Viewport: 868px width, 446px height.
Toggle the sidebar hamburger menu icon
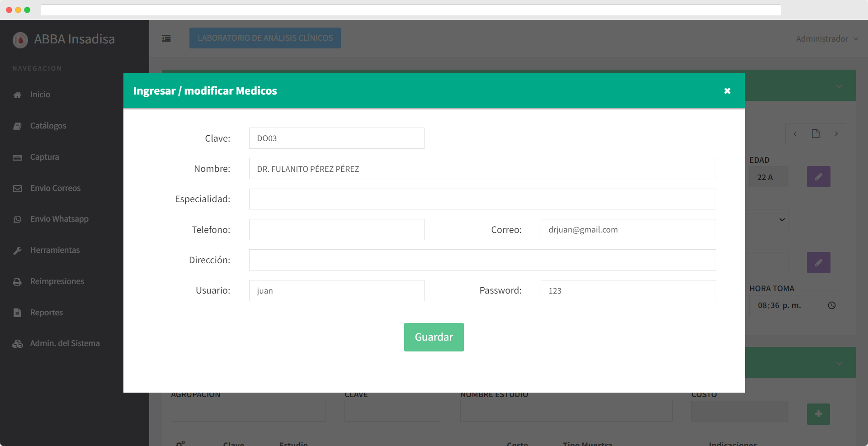(166, 38)
